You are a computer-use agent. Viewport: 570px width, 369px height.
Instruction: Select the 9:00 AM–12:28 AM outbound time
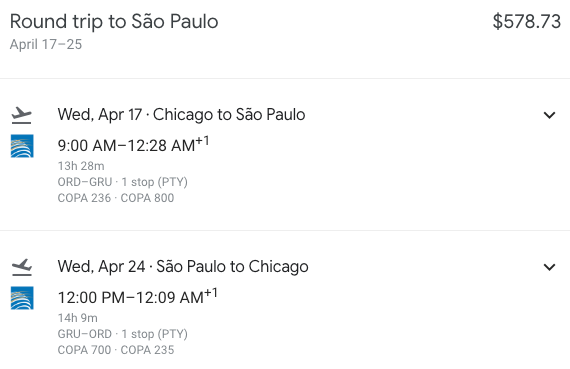(133, 145)
